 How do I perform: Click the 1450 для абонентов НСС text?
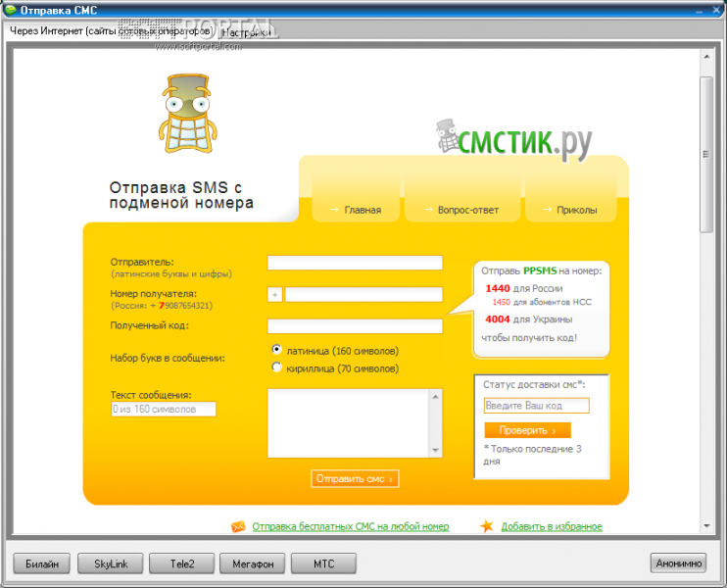point(542,303)
